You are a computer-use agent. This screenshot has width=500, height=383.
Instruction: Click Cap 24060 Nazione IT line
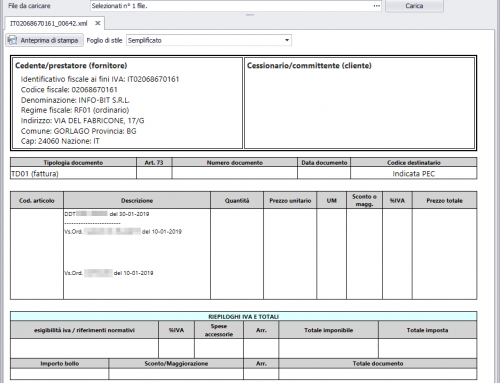click(60, 141)
